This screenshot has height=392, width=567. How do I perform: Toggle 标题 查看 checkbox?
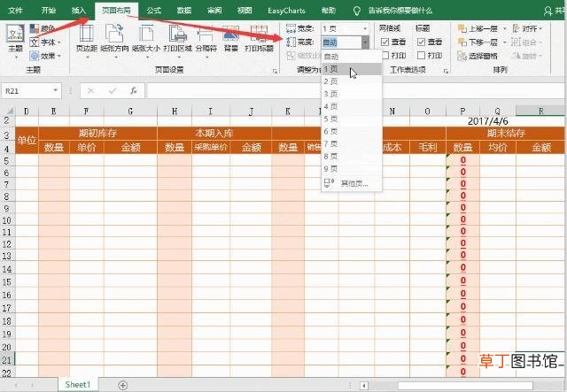tap(421, 42)
